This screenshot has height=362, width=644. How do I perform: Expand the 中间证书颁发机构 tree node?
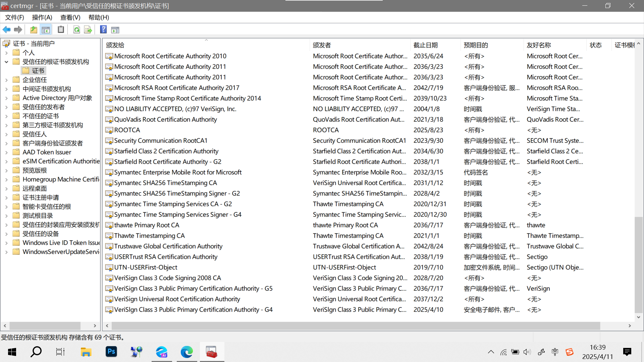[6, 89]
